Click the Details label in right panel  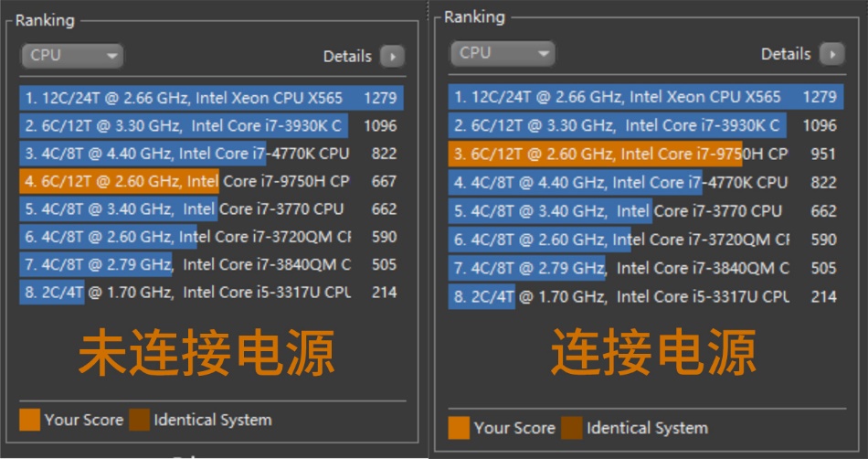(786, 54)
